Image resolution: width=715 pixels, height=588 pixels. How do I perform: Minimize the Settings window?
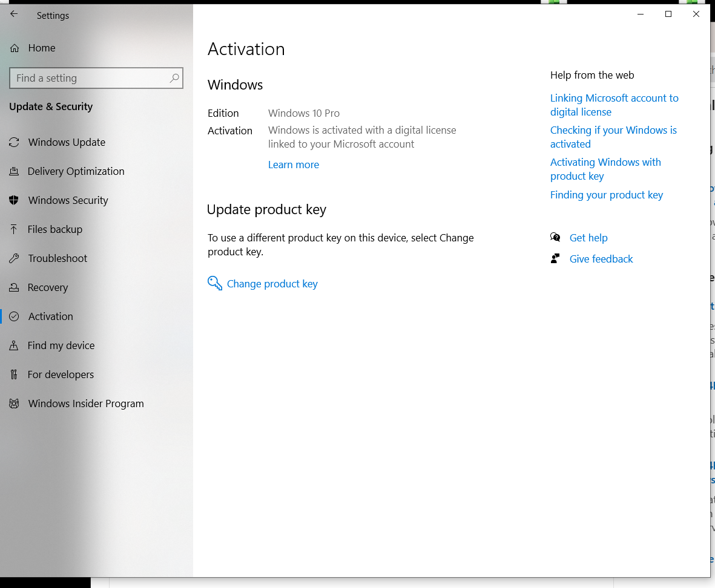pyautogui.click(x=641, y=14)
